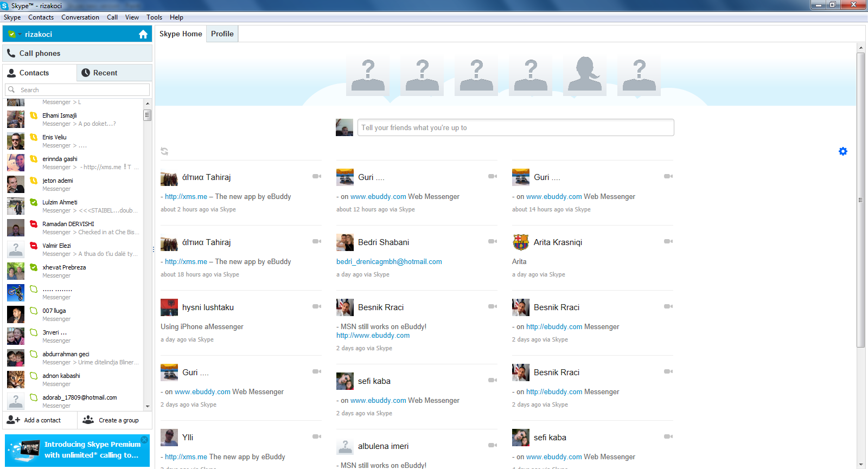Viewport: 868px width, 469px height.
Task: Click video call icon beside hysni lushtaku
Action: coord(317,306)
